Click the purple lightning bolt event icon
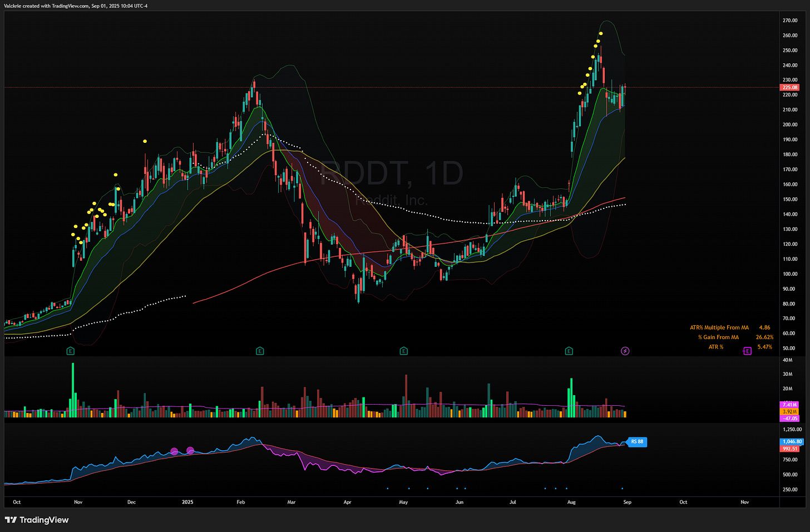This screenshot has width=810, height=532. (x=625, y=351)
